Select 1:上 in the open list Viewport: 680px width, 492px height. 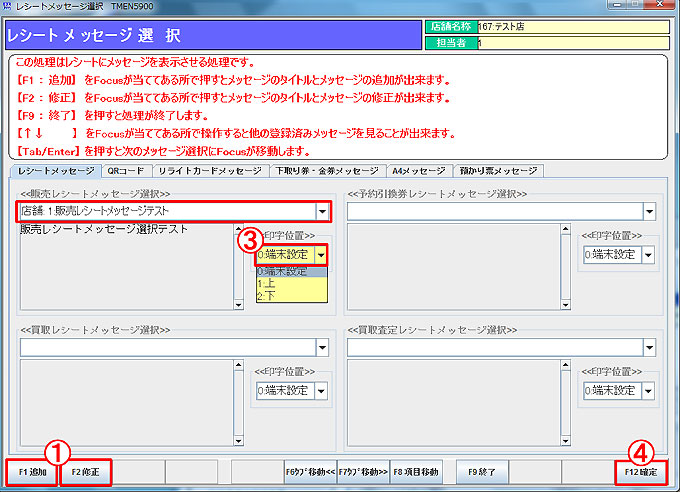[291, 284]
